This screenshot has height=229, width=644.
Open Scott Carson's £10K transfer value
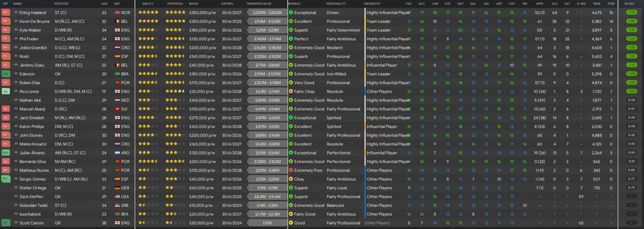tap(267, 222)
